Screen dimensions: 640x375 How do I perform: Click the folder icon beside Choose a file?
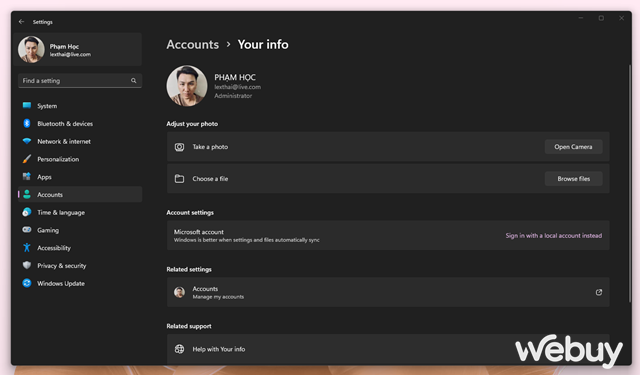tap(180, 179)
